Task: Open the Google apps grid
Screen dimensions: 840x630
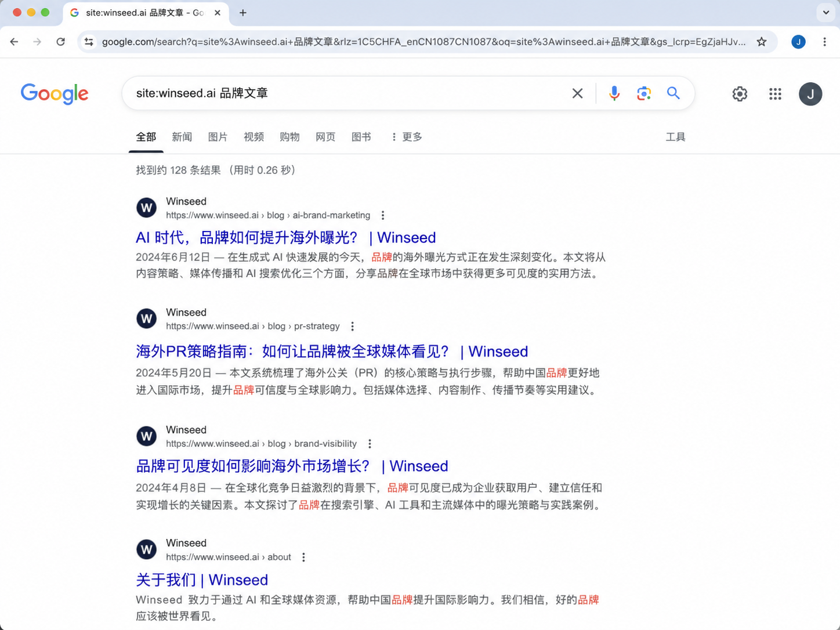Action: [775, 94]
